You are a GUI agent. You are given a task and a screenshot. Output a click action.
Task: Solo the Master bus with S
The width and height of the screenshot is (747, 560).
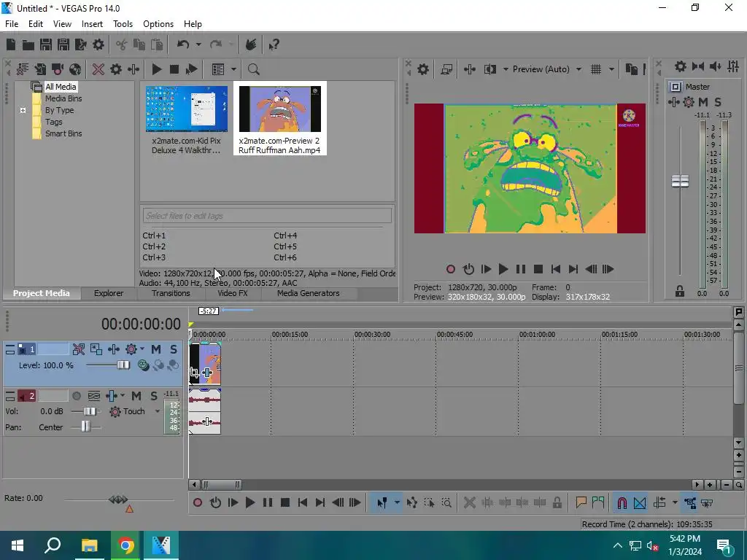(718, 102)
